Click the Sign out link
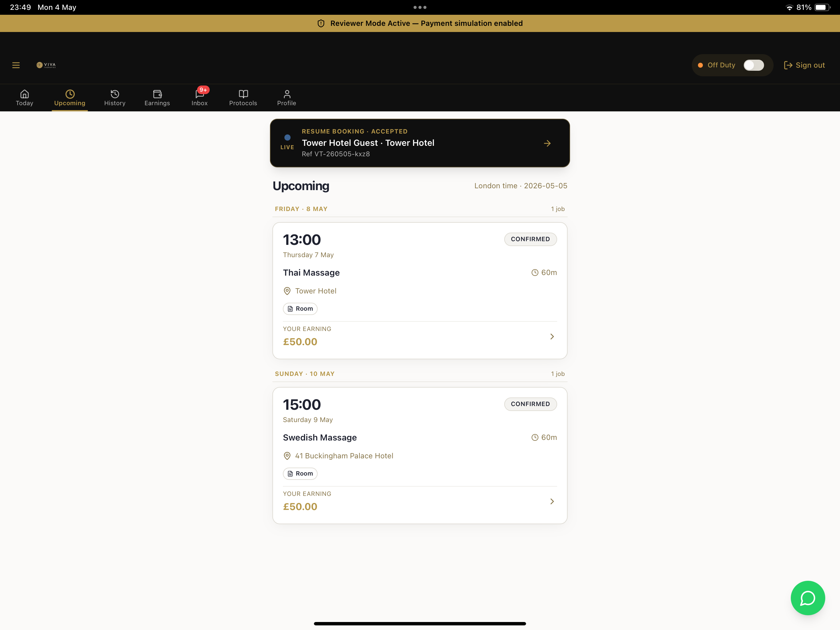This screenshot has height=630, width=840. coord(804,65)
